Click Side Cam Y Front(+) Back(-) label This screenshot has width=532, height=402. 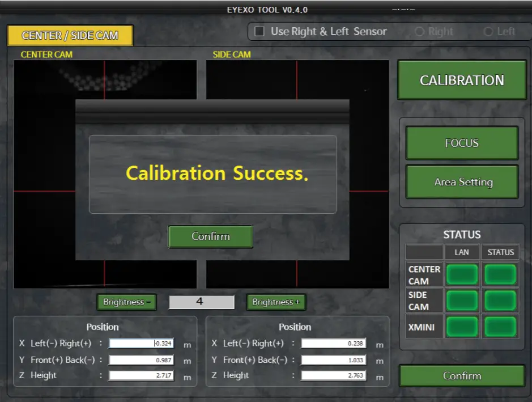pyautogui.click(x=255, y=360)
